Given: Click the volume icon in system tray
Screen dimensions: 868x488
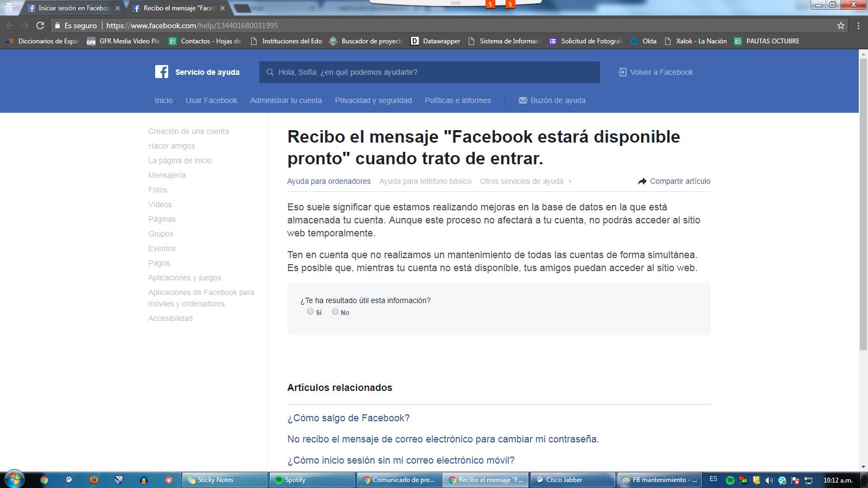Looking at the screenshot, I should click(x=769, y=480).
